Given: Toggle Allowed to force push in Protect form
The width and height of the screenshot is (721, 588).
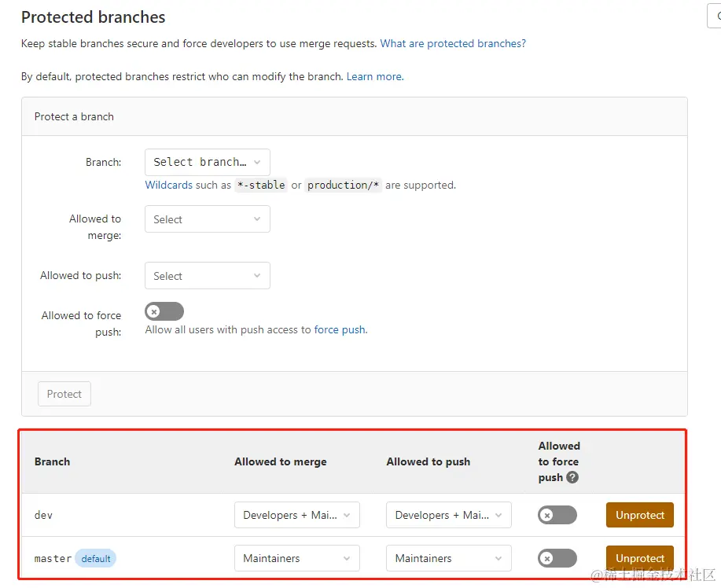Looking at the screenshot, I should click(x=164, y=311).
